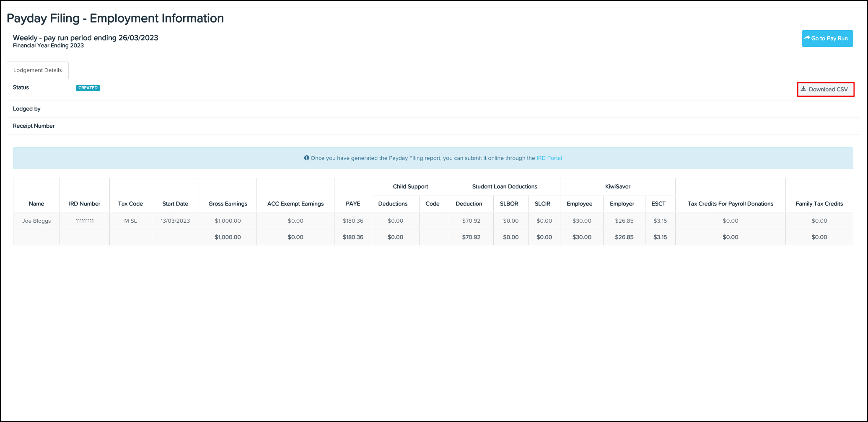Screen dimensions: 868x422
Task: Click the Child Support group header
Action: (410, 187)
